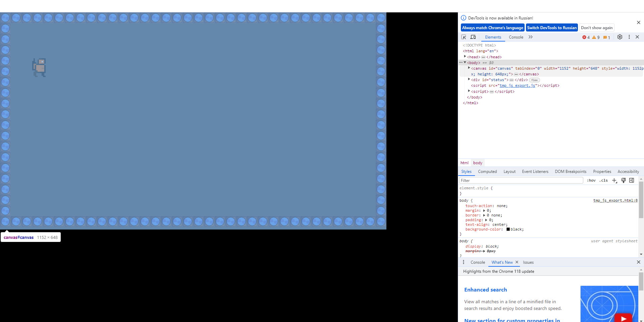Screen dimensions: 644x322
Task: Open the tmp_js_export.html:8 stylesheet link
Action: (x=615, y=200)
